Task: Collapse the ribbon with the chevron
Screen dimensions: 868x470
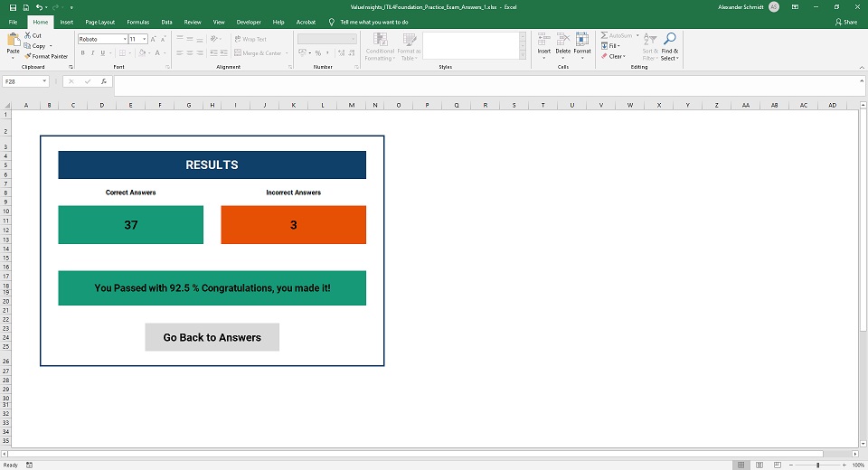Action: click(862, 67)
